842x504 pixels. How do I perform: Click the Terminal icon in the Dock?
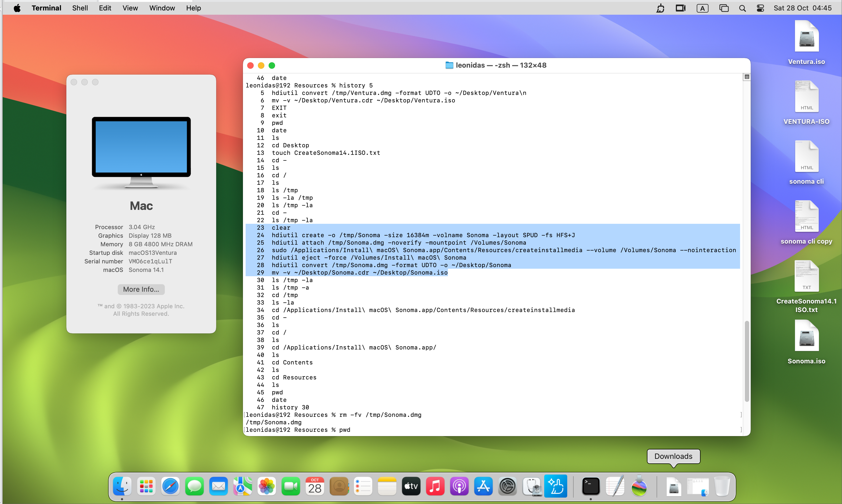tap(591, 486)
